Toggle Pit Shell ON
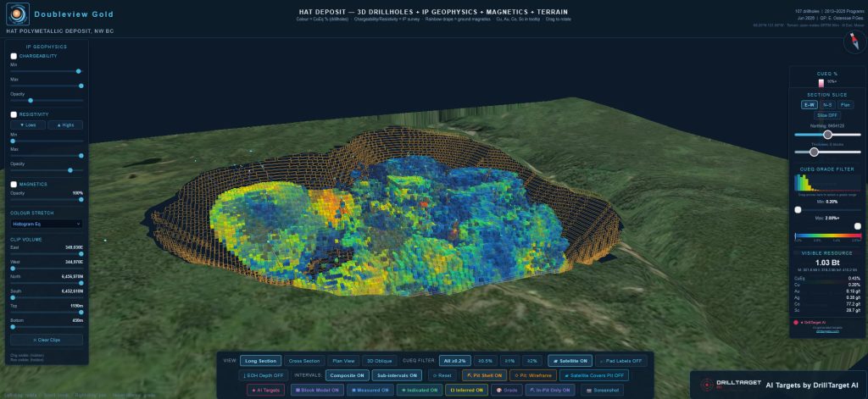Viewport: 868px width, 399px height. pos(484,375)
